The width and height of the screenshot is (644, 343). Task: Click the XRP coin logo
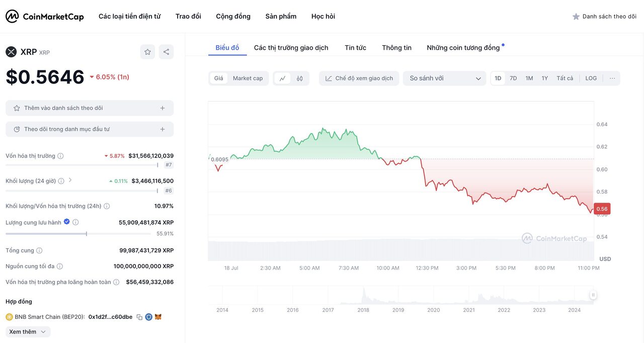(11, 52)
